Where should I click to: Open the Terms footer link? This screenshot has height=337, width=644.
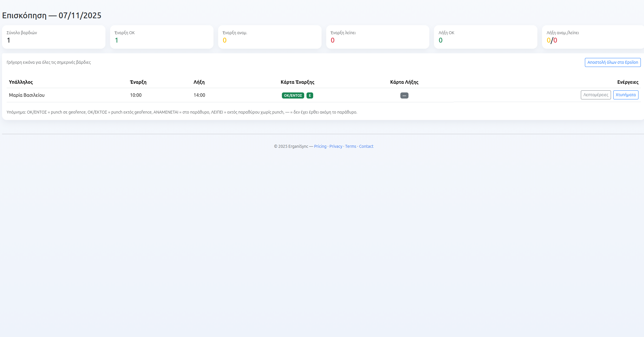coord(351,146)
